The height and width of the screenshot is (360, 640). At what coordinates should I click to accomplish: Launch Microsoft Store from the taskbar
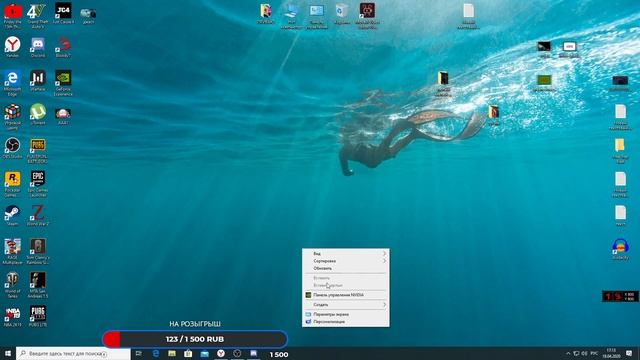(x=188, y=353)
